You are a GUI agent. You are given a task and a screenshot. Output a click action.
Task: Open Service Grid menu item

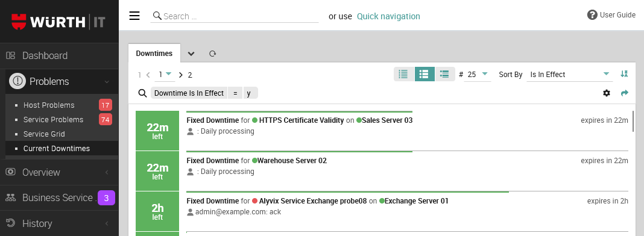pos(44,134)
